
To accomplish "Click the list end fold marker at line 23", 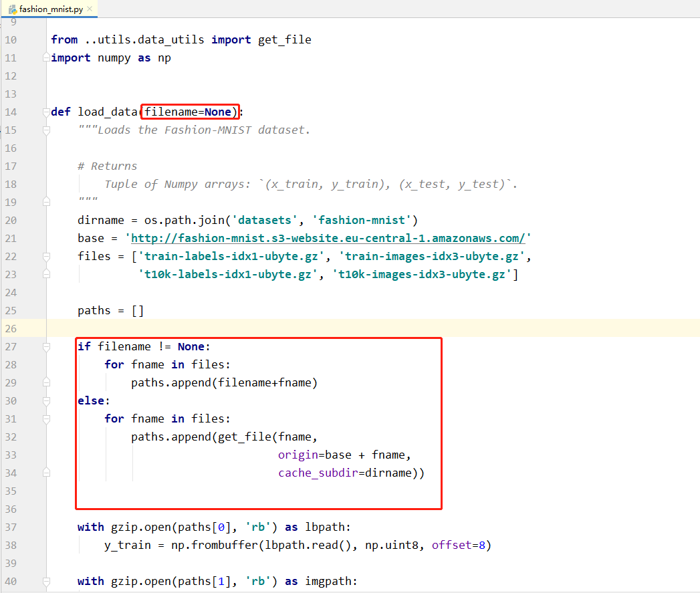I will [x=46, y=274].
